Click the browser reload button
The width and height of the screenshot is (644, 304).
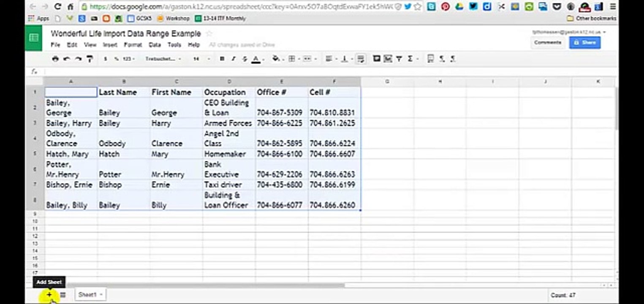click(58, 6)
